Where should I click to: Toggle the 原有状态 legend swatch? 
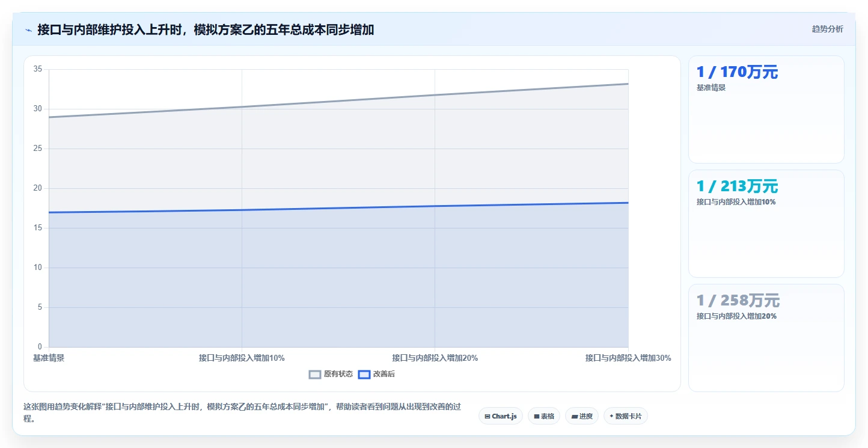[315, 375]
